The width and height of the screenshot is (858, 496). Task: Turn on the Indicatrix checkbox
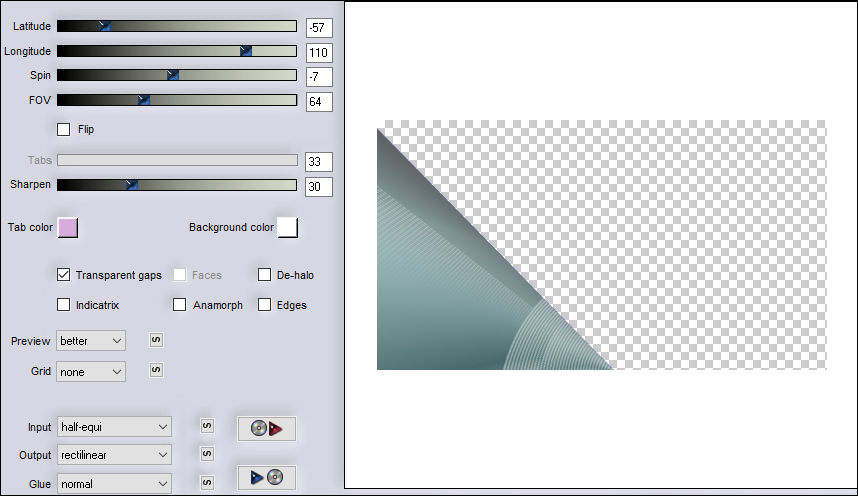tap(63, 305)
